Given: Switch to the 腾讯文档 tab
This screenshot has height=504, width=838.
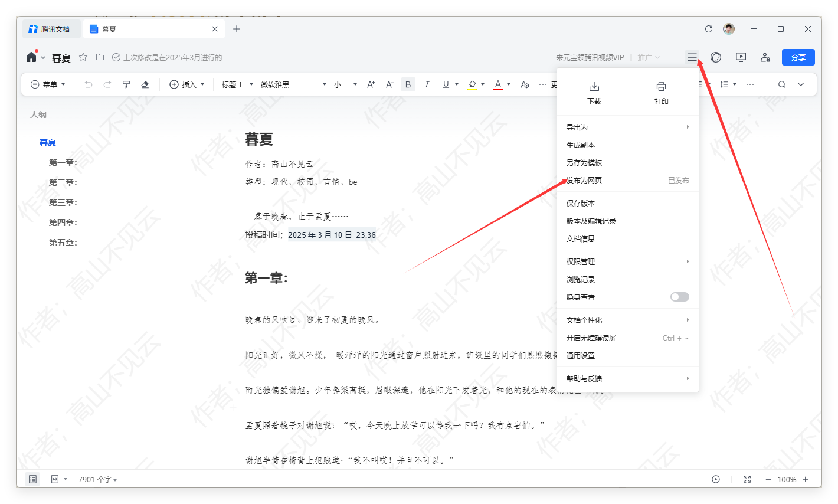Looking at the screenshot, I should pyautogui.click(x=51, y=28).
